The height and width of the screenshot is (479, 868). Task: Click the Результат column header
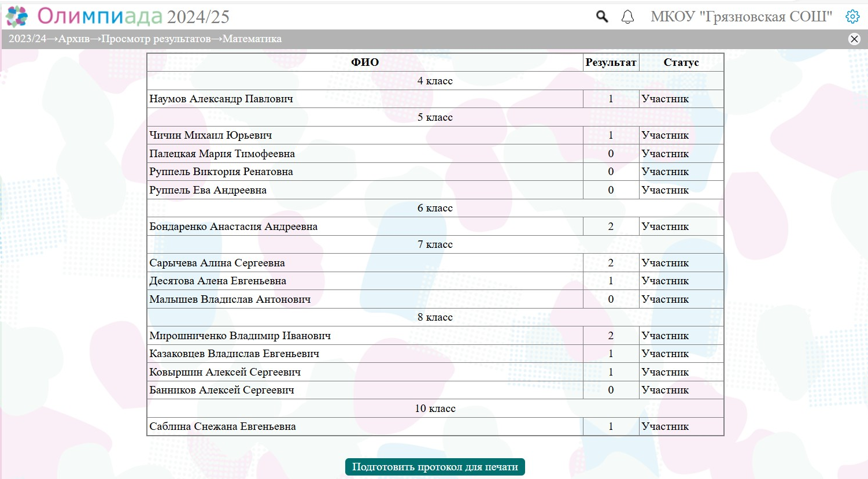(611, 62)
